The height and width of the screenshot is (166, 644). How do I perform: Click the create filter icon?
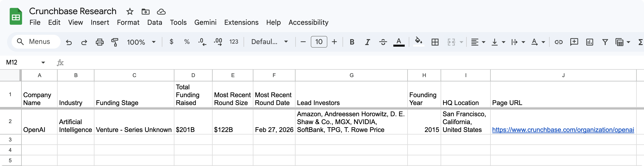[605, 42]
